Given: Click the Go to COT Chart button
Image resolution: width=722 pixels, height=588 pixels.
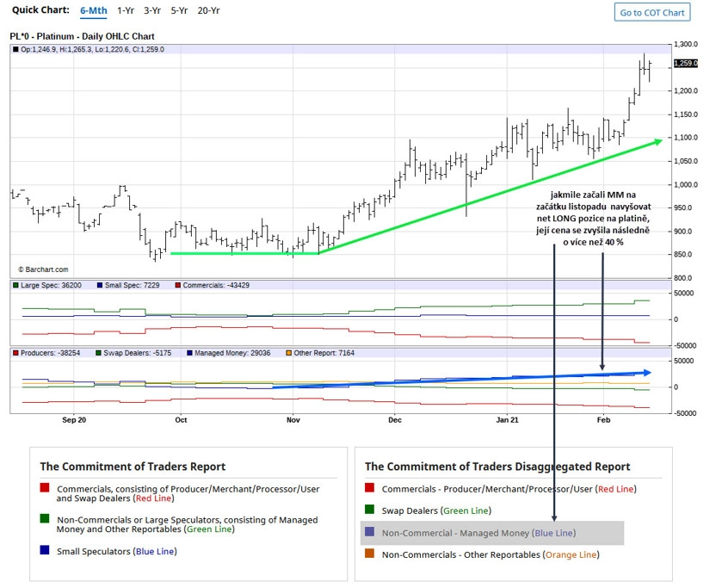Looking at the screenshot, I should [652, 12].
